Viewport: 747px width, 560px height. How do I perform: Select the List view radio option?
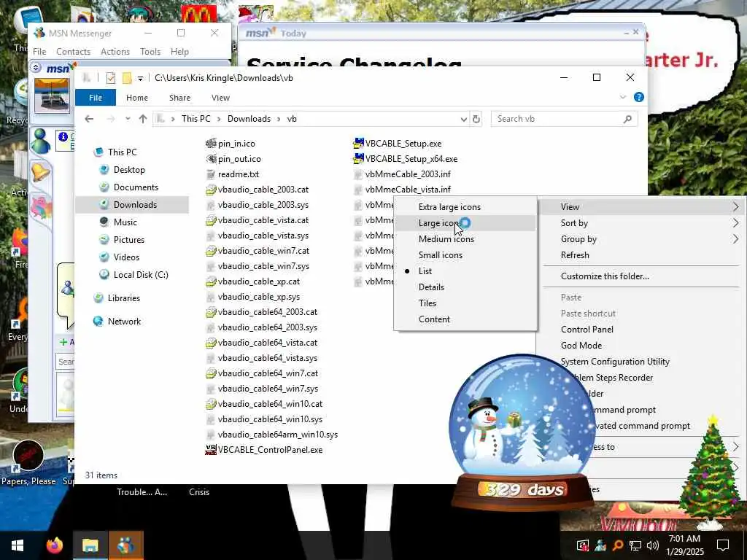click(465, 271)
